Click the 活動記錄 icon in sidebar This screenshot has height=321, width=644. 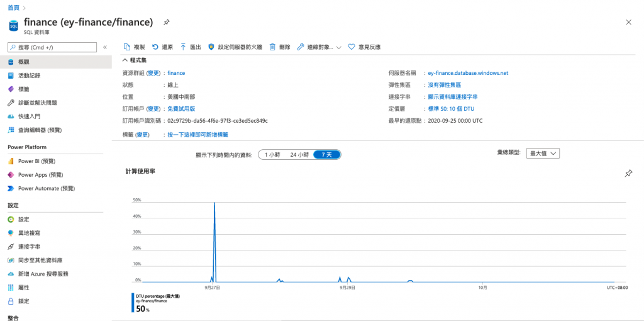(11, 76)
